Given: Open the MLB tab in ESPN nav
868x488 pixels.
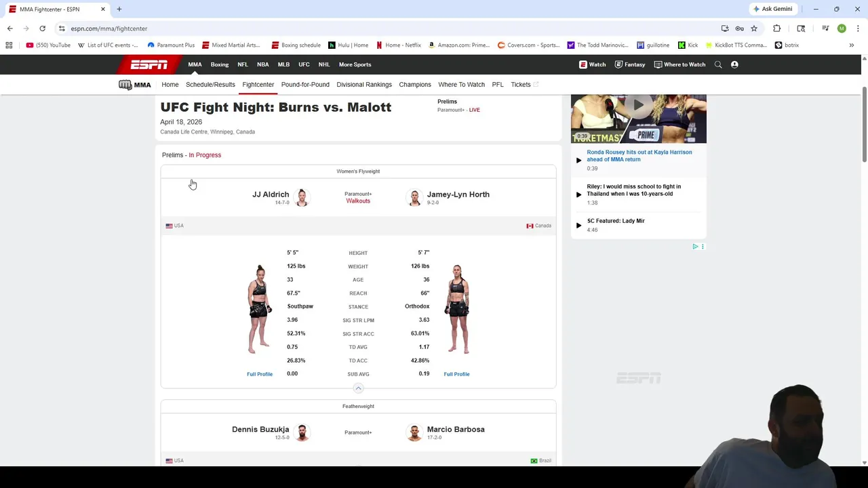Looking at the screenshot, I should [283, 64].
